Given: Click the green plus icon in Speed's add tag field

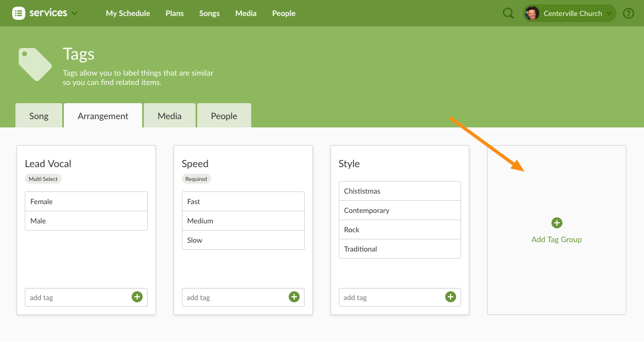Looking at the screenshot, I should coord(294,297).
